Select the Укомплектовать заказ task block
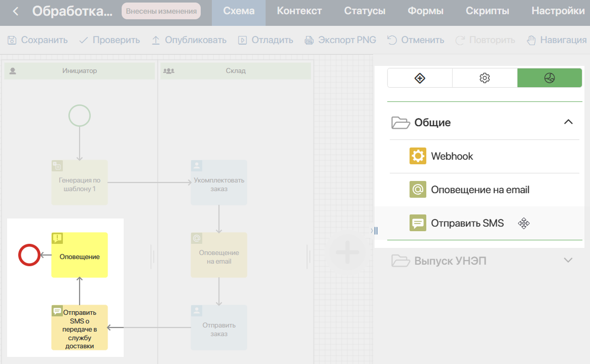The height and width of the screenshot is (364, 590). pos(219,183)
